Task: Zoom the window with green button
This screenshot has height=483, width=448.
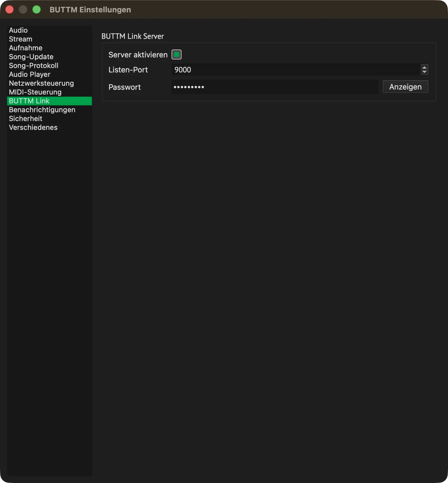Action: click(37, 9)
